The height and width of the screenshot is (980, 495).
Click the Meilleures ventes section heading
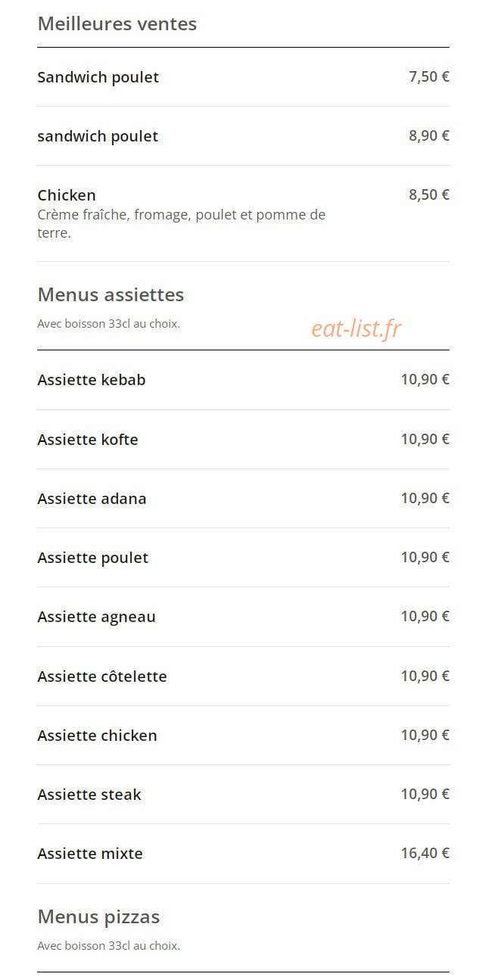coord(117,23)
